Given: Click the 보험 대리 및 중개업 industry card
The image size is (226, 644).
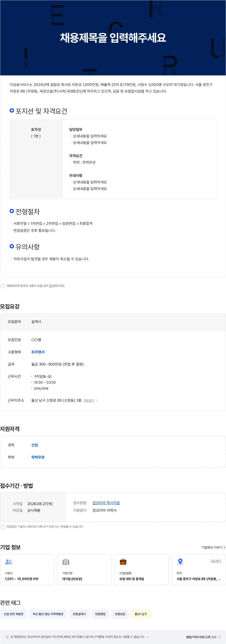Looking at the screenshot, I should (x=141, y=570).
